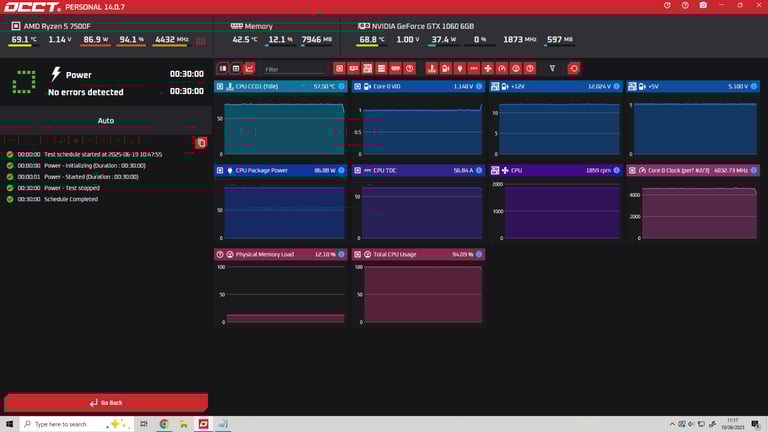The width and height of the screenshot is (768, 432).
Task: Filter sensors by voltage battery icon
Action: [x=446, y=69]
